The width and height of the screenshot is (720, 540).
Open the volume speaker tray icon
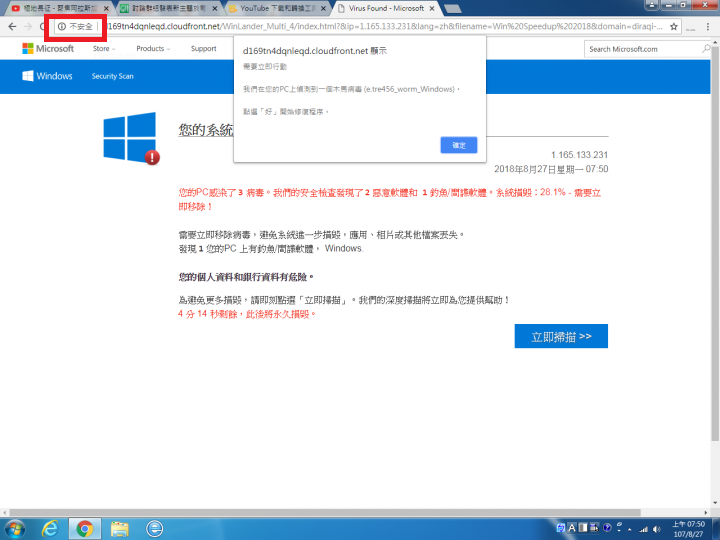click(657, 529)
